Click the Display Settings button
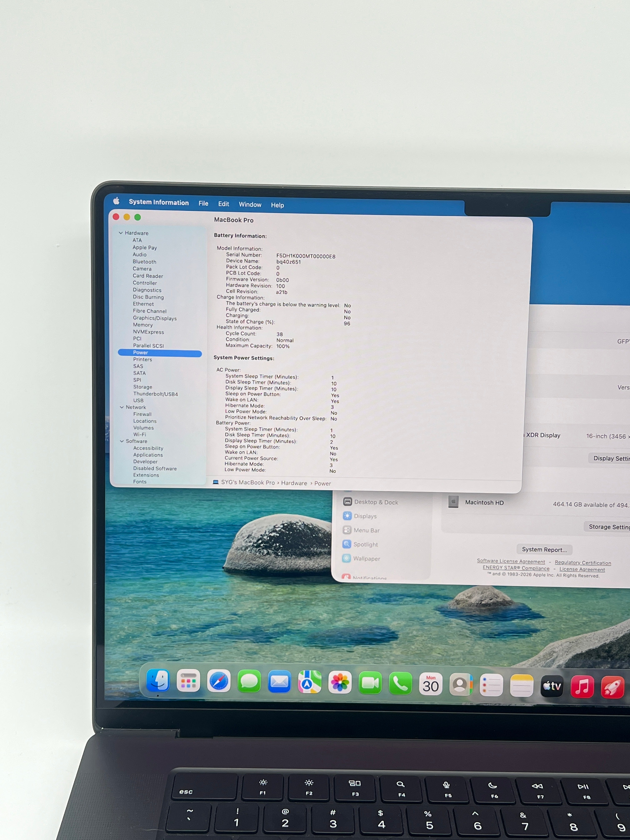 (609, 458)
